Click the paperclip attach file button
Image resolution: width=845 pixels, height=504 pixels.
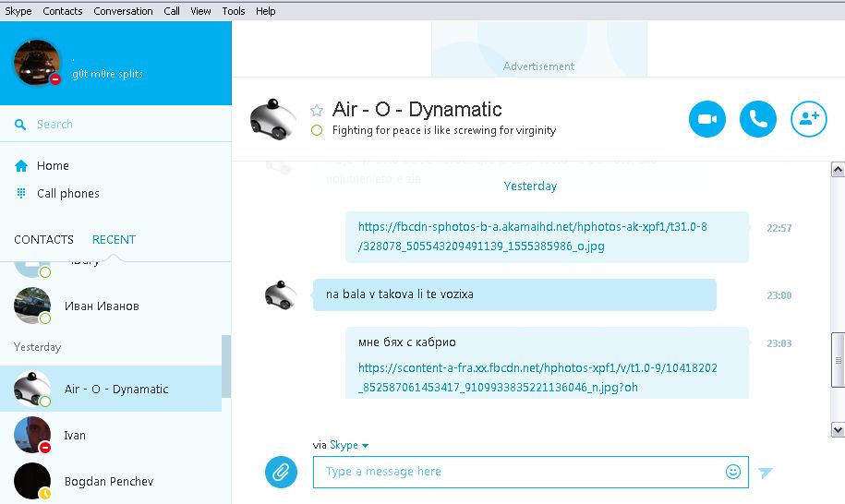pyautogui.click(x=281, y=473)
